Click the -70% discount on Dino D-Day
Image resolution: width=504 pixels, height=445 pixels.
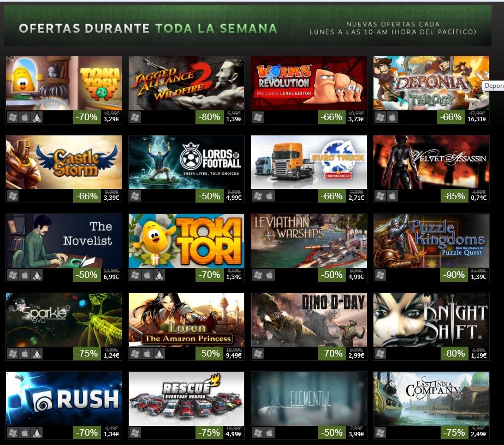[x=331, y=354]
